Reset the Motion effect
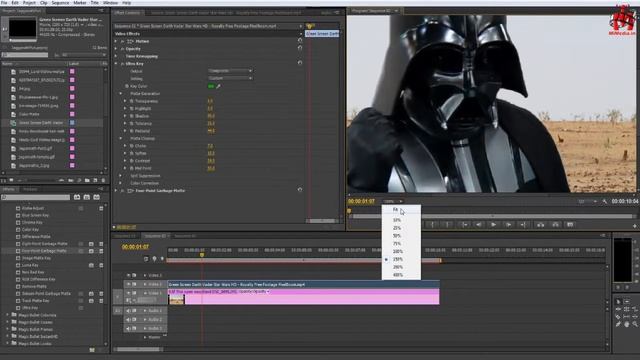 (x=300, y=41)
